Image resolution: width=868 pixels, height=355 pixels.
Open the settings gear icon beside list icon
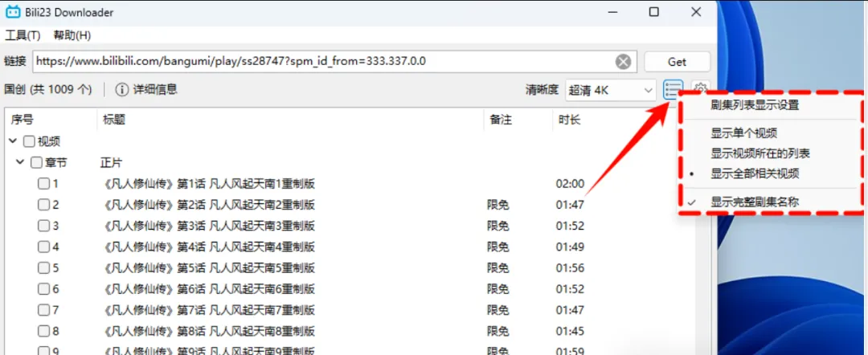pos(701,88)
